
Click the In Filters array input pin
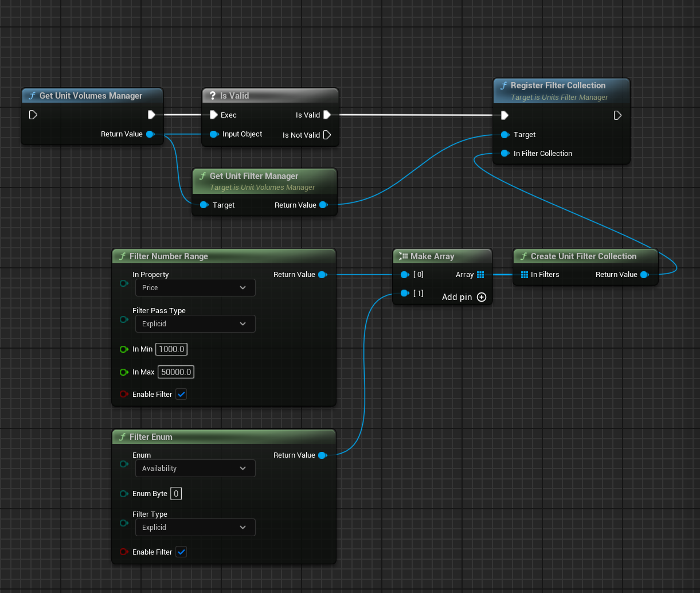point(525,275)
